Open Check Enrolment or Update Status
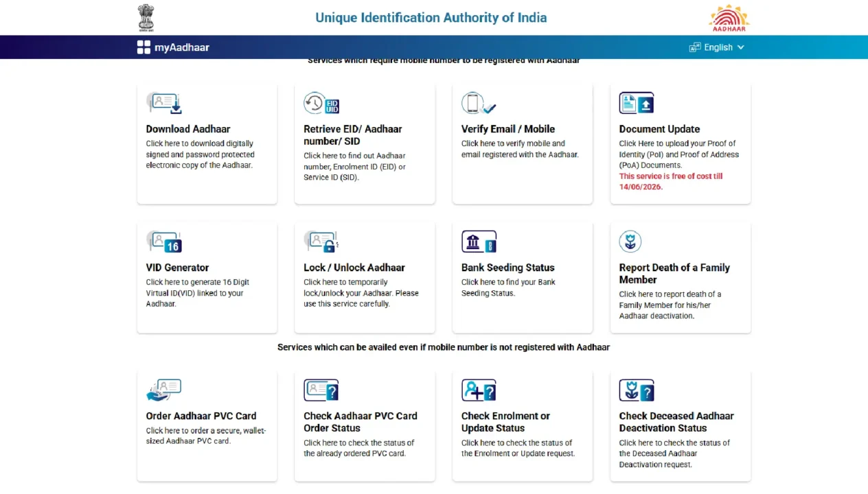The height and width of the screenshot is (494, 868). pyautogui.click(x=523, y=426)
